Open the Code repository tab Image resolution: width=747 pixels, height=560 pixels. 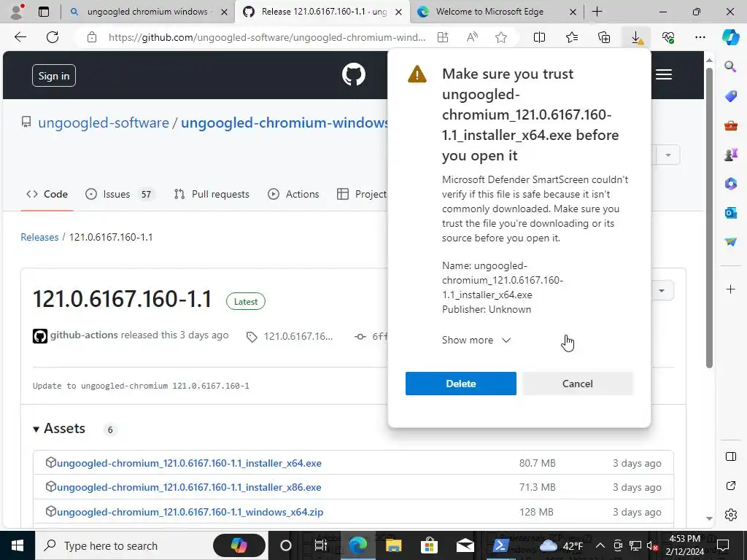tap(47, 194)
